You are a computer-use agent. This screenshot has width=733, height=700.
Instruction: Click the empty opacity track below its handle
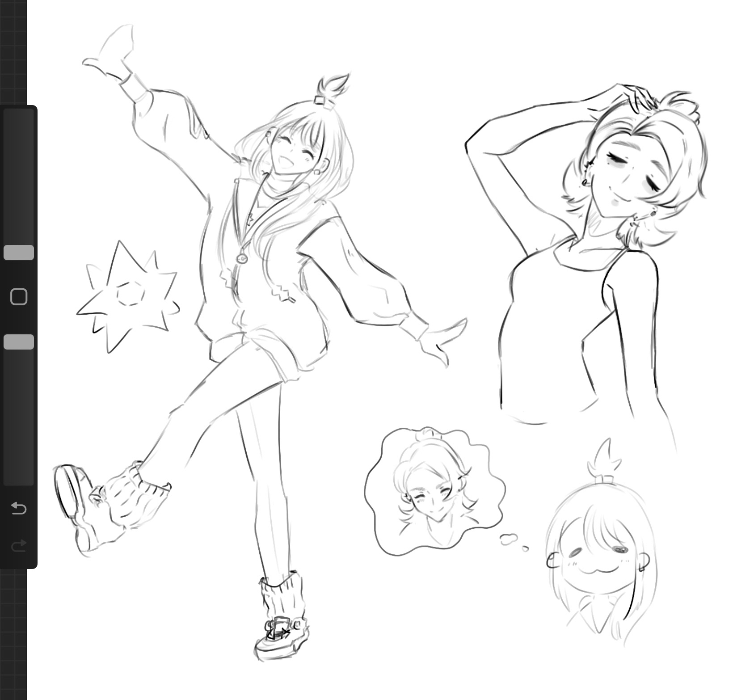click(19, 416)
